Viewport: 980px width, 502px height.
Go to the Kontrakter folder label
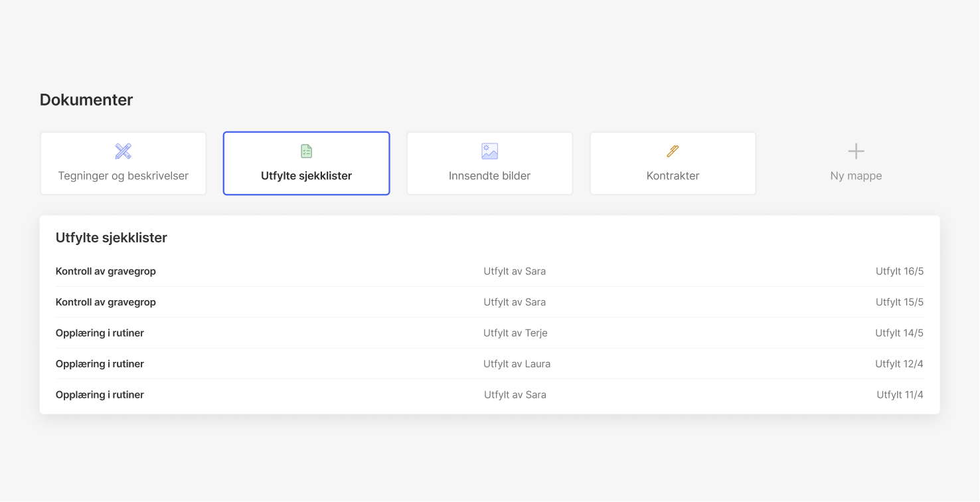click(673, 176)
